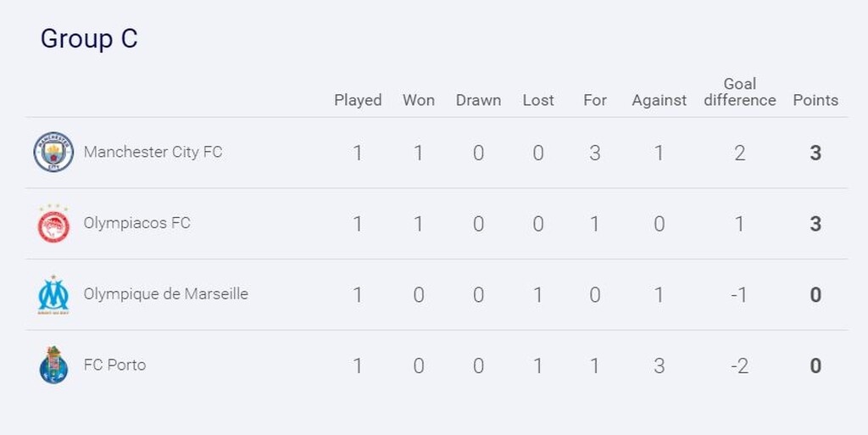Click the Olympique de Marseille logo

pos(53,295)
